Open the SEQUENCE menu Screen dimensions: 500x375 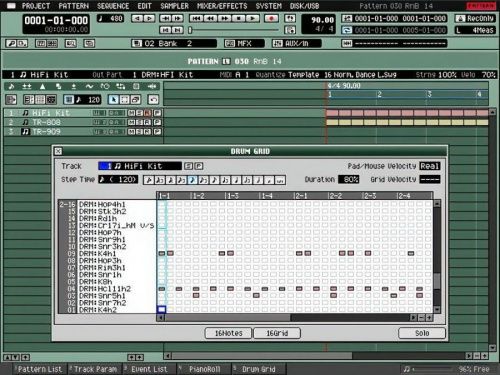point(113,6)
